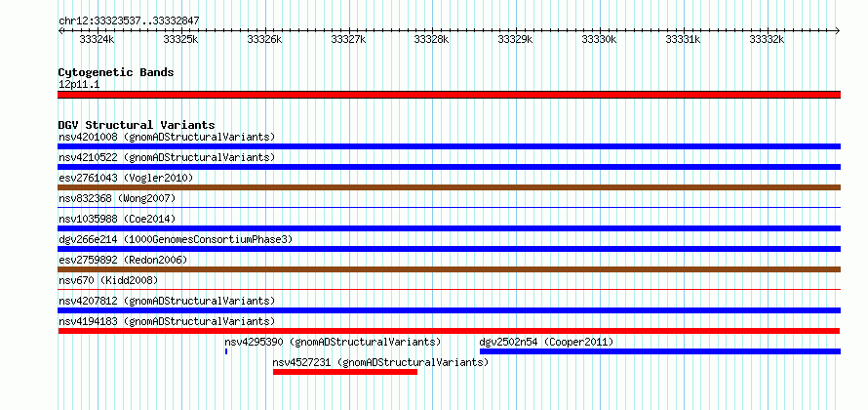The width and height of the screenshot is (868, 410).
Task: Click the nsv4527231 variant label
Action: (x=381, y=362)
